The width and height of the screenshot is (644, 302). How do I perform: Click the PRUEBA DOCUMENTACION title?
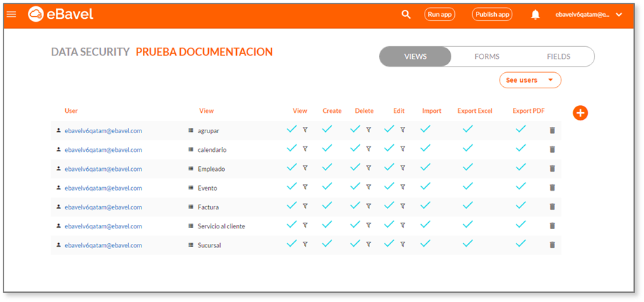point(204,52)
